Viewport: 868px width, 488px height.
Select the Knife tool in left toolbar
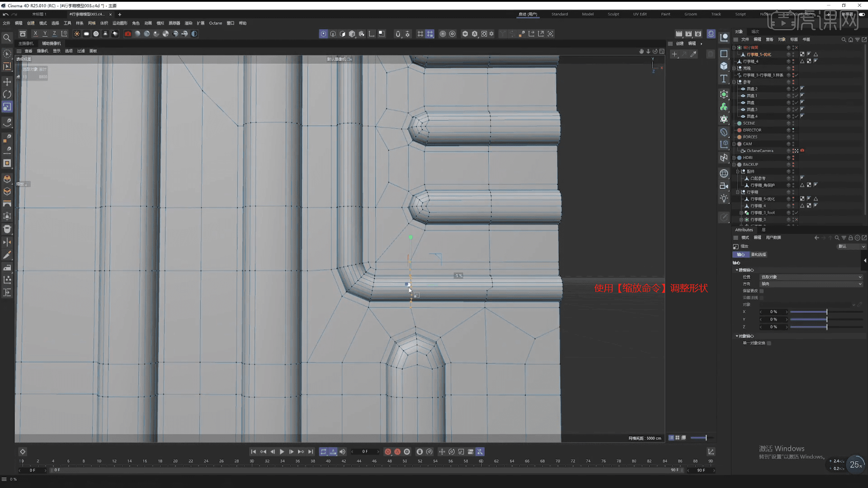pos(7,255)
